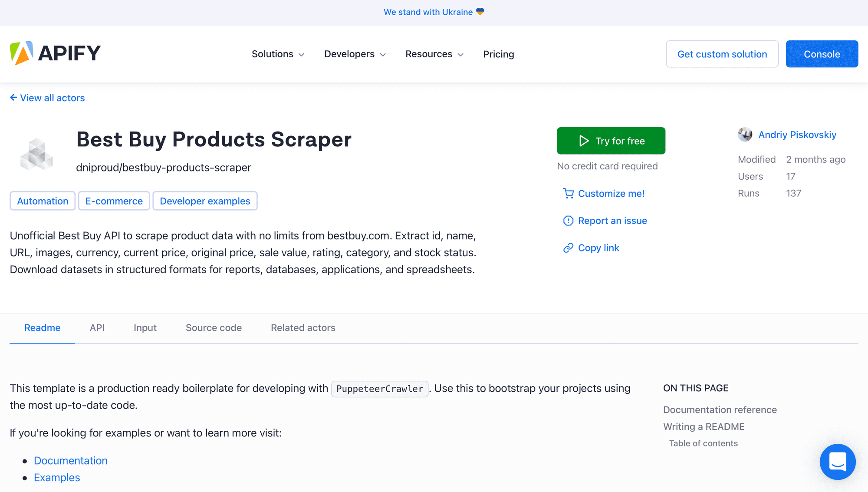Expand the Solutions dropdown menu
Image resolution: width=868 pixels, height=492 pixels.
pyautogui.click(x=278, y=54)
